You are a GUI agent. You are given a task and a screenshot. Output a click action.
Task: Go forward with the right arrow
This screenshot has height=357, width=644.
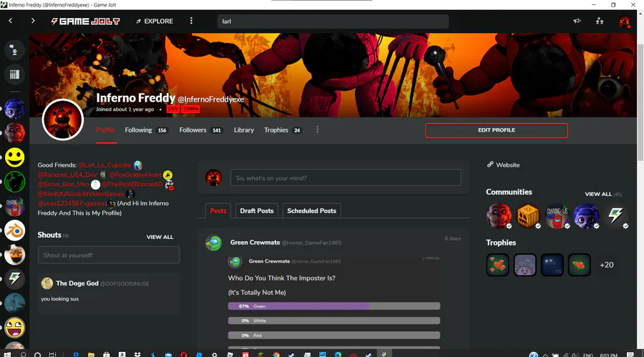(33, 21)
